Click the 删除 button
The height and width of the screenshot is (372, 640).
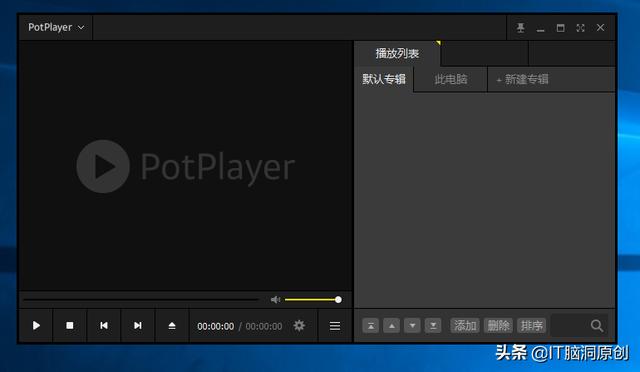point(498,325)
